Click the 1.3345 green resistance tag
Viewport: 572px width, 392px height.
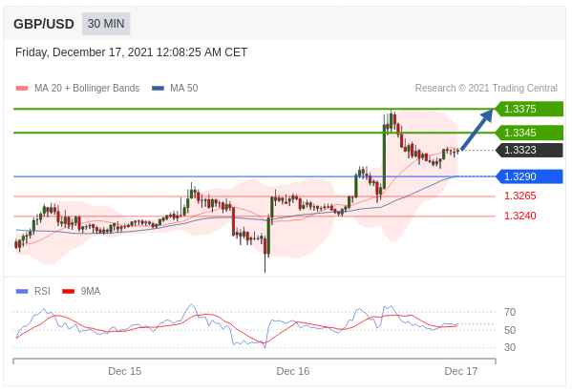coord(529,133)
